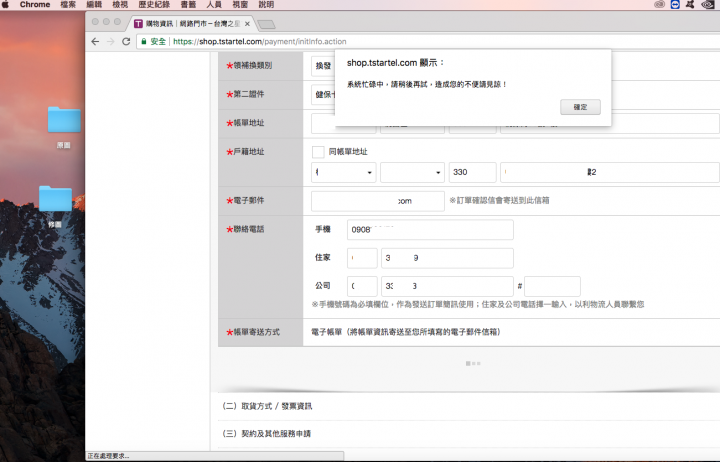
Task: Open the 編輯 menu
Action: pos(94,5)
